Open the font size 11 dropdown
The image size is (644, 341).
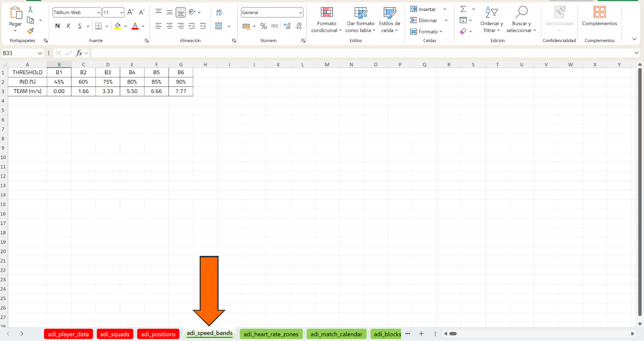(x=121, y=13)
